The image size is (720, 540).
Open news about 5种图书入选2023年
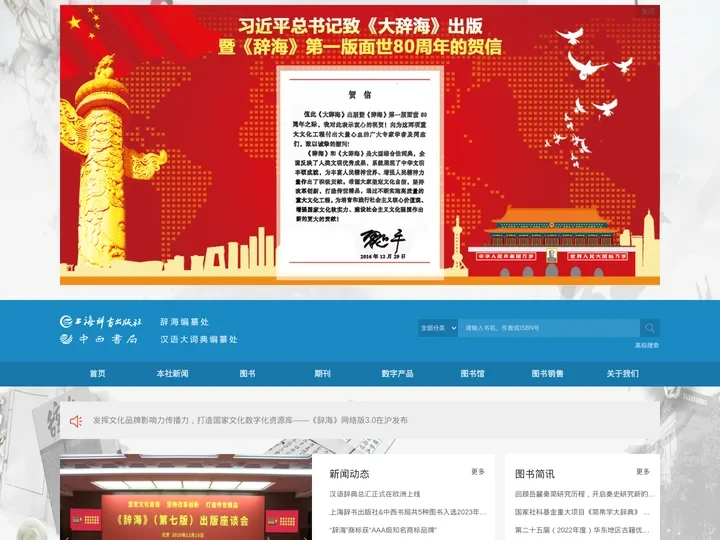(x=408, y=512)
